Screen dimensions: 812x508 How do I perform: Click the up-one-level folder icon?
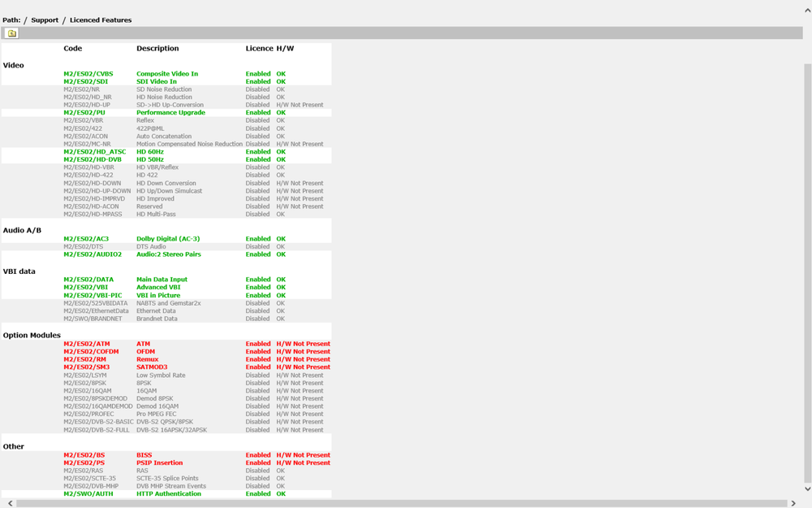[11, 33]
